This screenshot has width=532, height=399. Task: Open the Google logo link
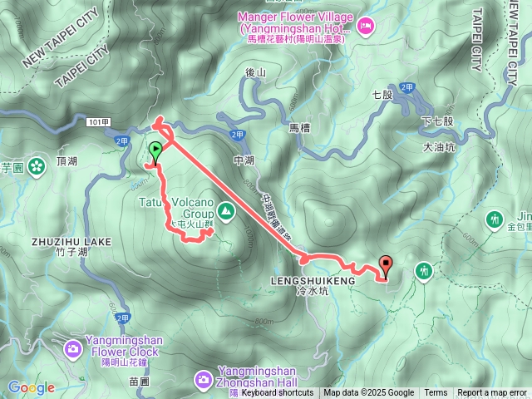pos(32,387)
